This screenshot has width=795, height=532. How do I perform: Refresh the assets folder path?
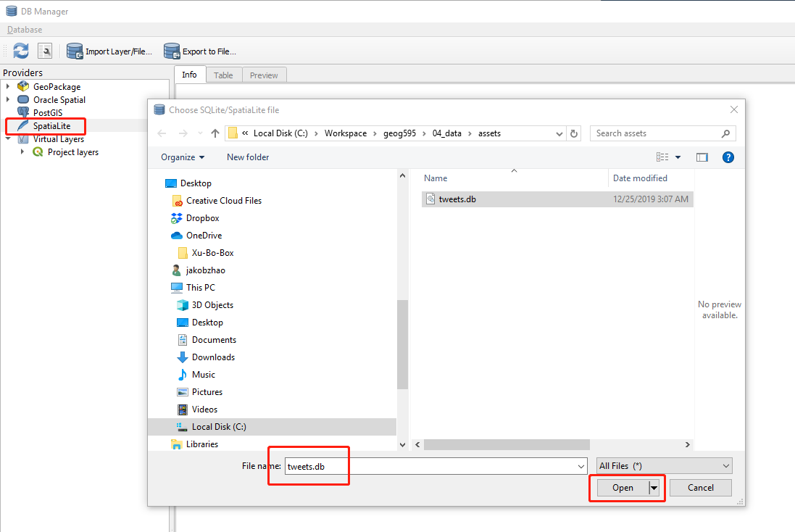tap(574, 133)
